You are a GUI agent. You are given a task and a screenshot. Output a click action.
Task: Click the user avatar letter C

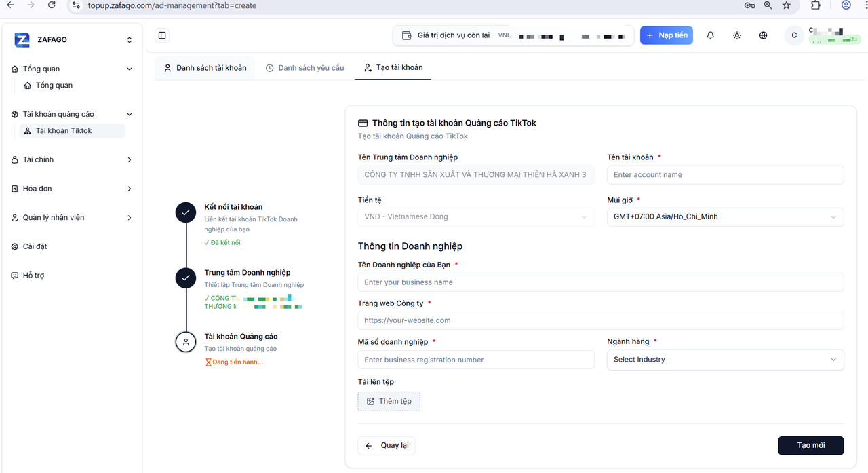[794, 35]
